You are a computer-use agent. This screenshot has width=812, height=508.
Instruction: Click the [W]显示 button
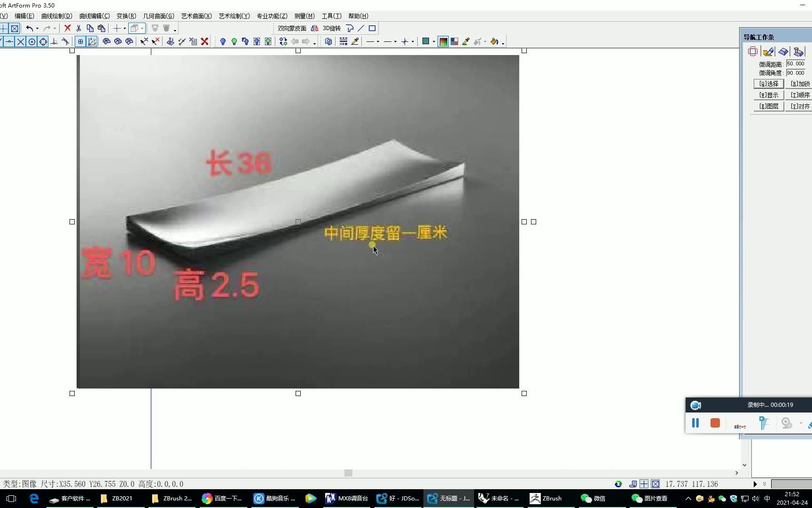(x=769, y=95)
